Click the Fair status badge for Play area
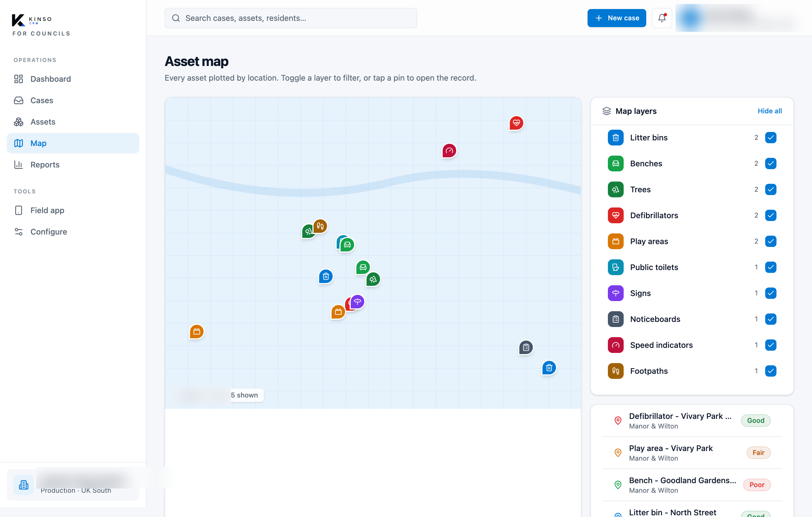 pos(758,453)
